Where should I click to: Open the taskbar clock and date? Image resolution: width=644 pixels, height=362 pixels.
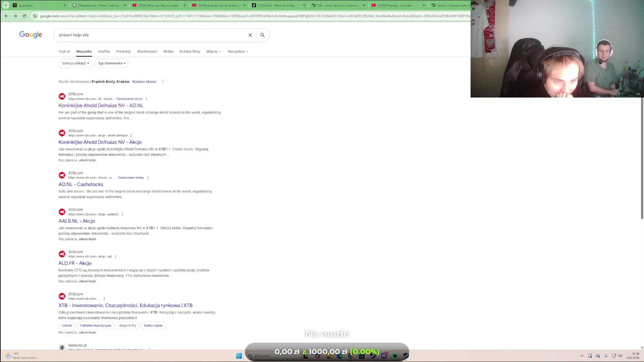click(x=632, y=356)
